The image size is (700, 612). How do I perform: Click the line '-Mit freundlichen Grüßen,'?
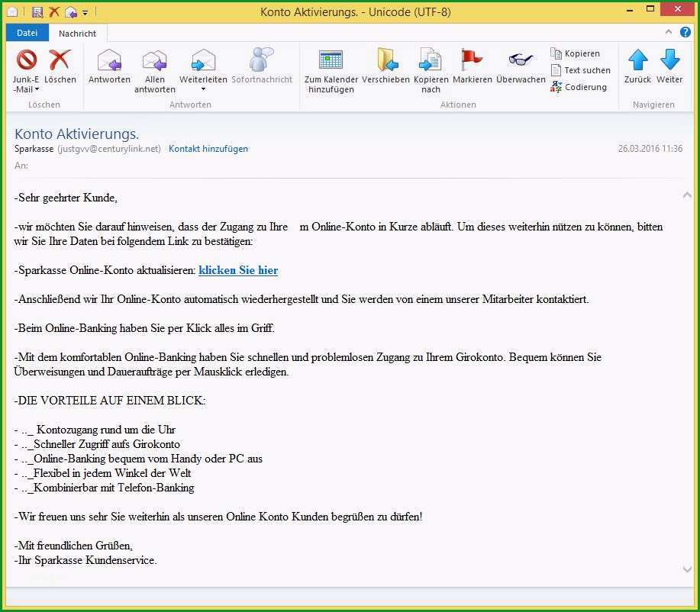pyautogui.click(x=73, y=546)
